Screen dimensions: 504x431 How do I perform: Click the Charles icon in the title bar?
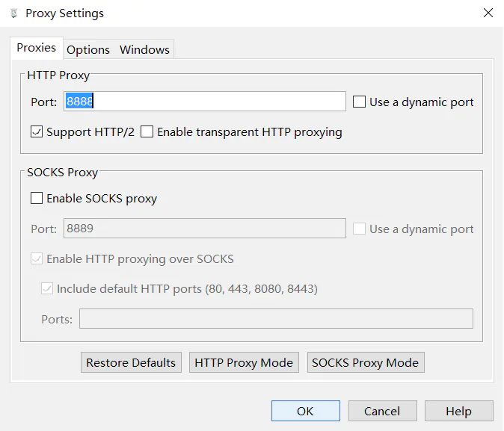click(x=13, y=13)
